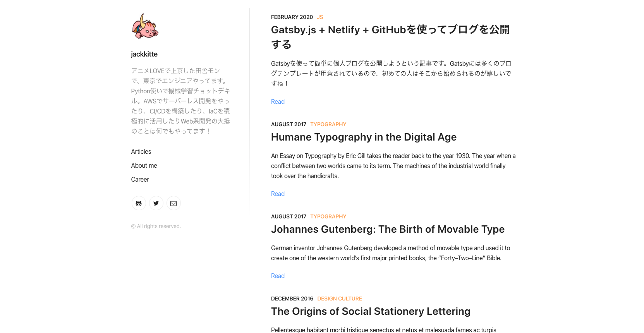Viewport: 644px width, 333px height.
Task: Open the Gatsby.js blog post title
Action: [x=390, y=37]
